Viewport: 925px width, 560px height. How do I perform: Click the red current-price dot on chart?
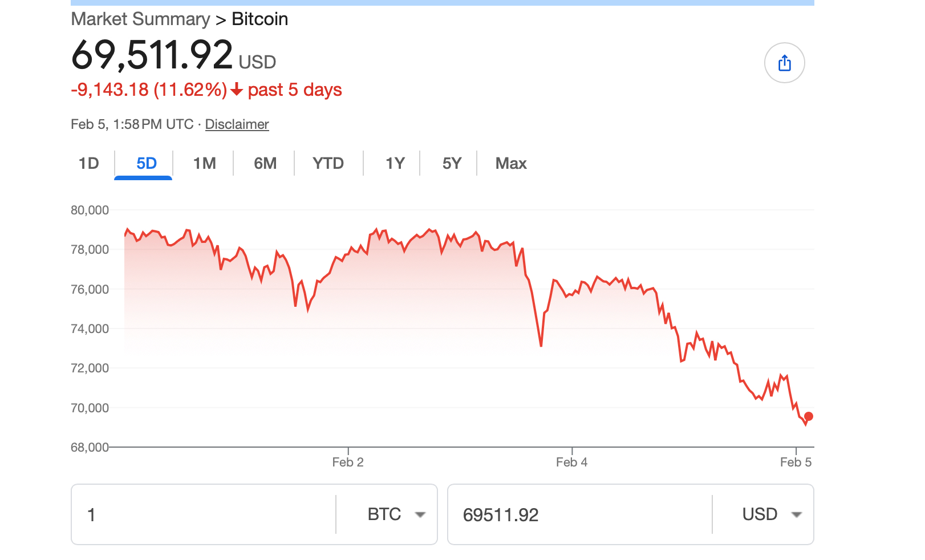point(808,416)
